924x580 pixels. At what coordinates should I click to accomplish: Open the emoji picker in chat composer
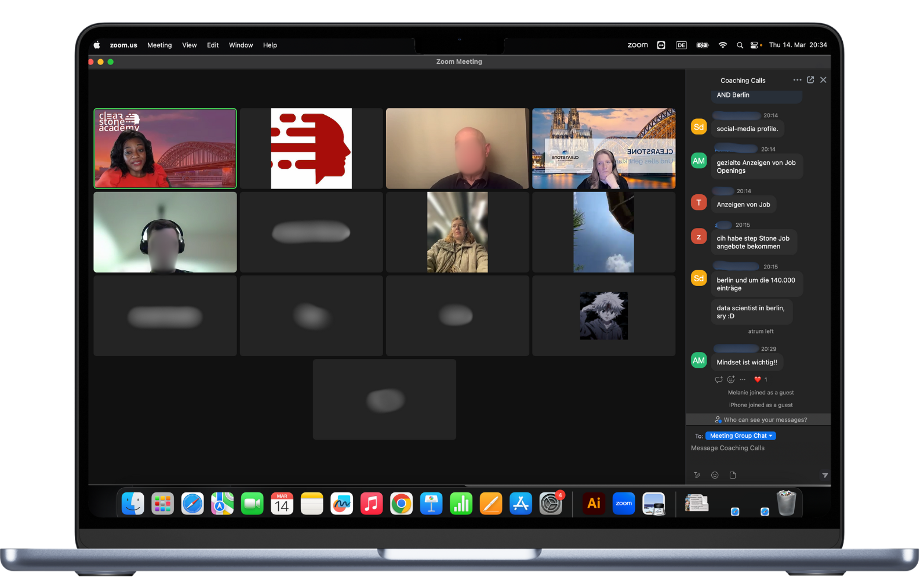point(715,475)
